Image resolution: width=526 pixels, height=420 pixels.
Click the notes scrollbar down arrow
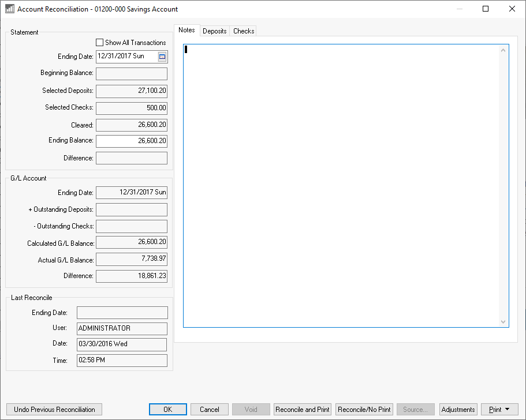click(503, 321)
